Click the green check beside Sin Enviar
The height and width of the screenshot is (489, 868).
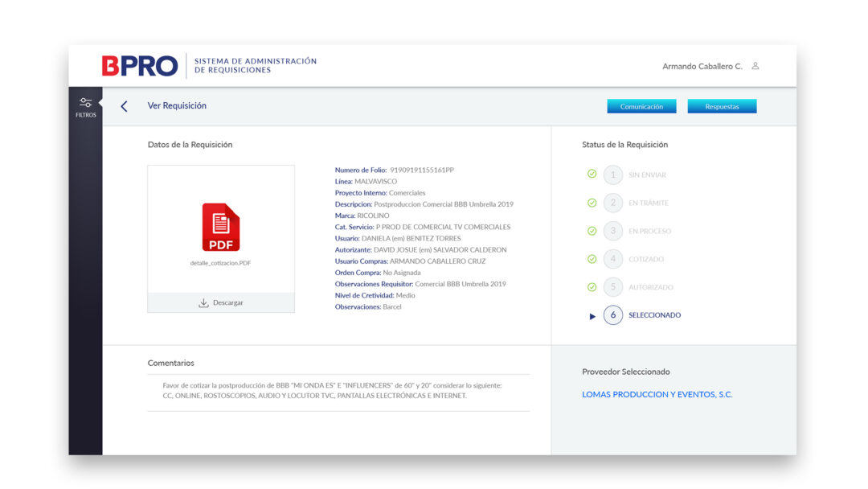(x=592, y=174)
